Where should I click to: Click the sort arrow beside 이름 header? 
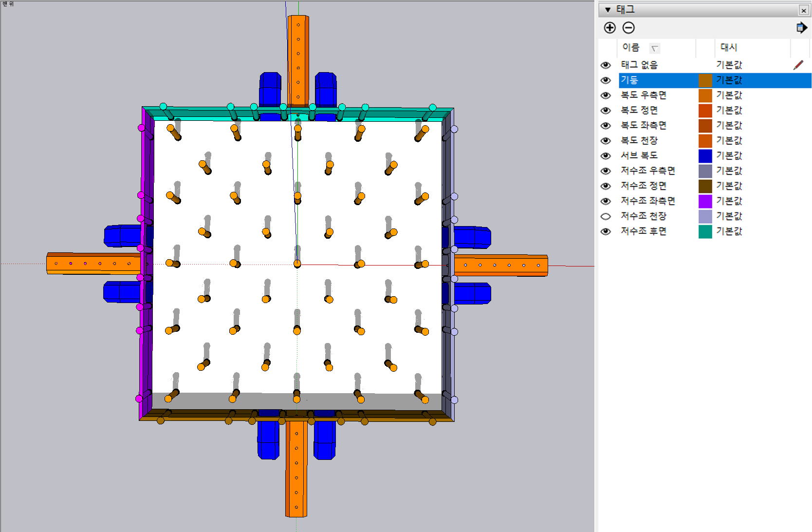pos(655,48)
